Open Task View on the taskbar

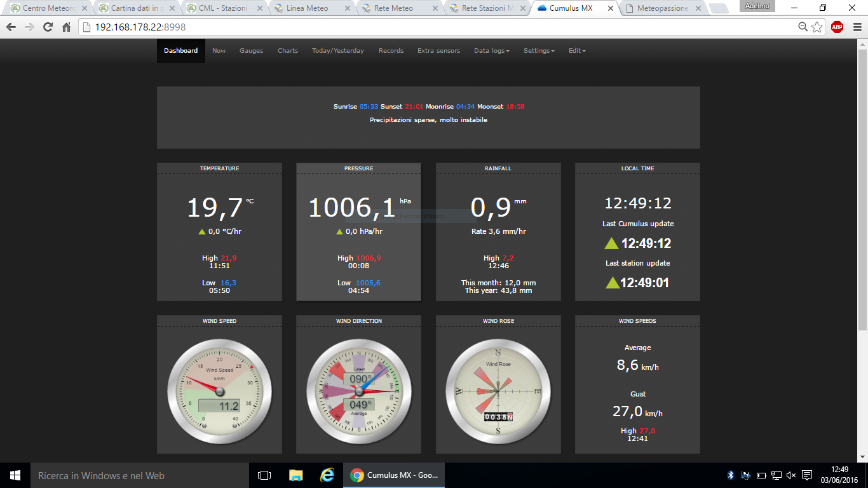click(264, 475)
